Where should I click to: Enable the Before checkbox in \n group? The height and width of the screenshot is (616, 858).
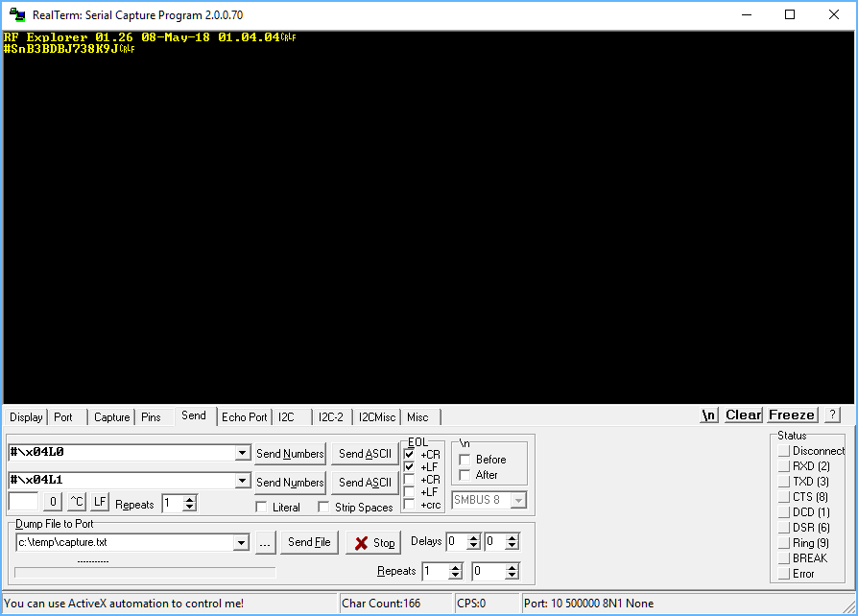(x=463, y=460)
